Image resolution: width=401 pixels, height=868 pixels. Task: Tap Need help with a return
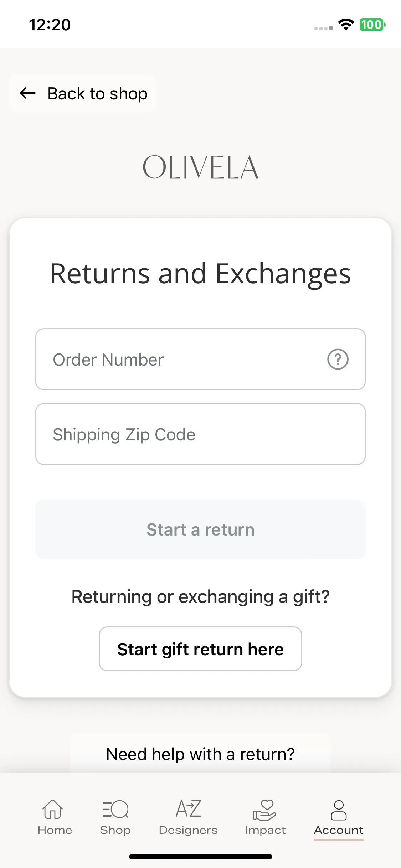200,754
